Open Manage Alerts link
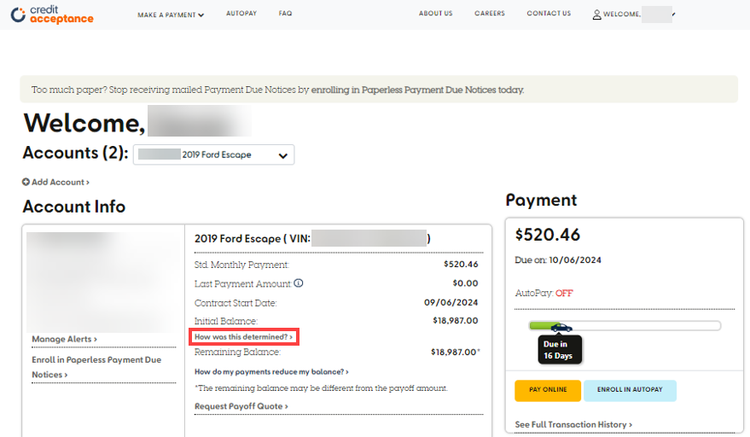Image resolution: width=750 pixels, height=437 pixels. click(64, 339)
